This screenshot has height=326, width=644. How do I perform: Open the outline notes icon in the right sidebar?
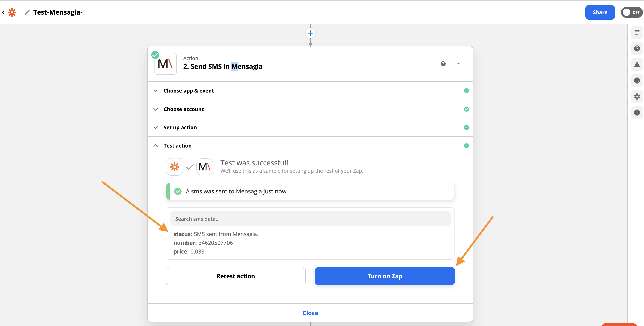[x=637, y=32]
